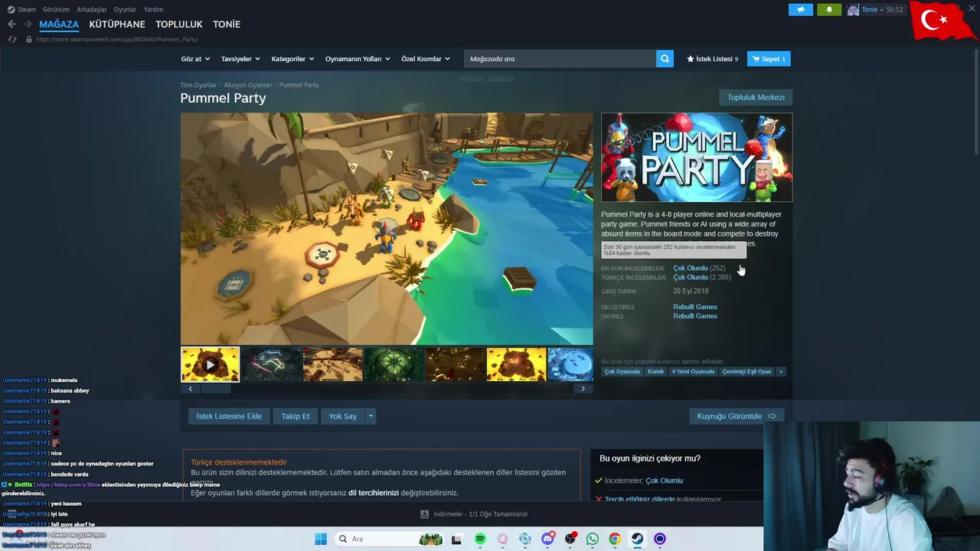Open Rebuilt Games publisher link
The image size is (980, 551).
[695, 316]
